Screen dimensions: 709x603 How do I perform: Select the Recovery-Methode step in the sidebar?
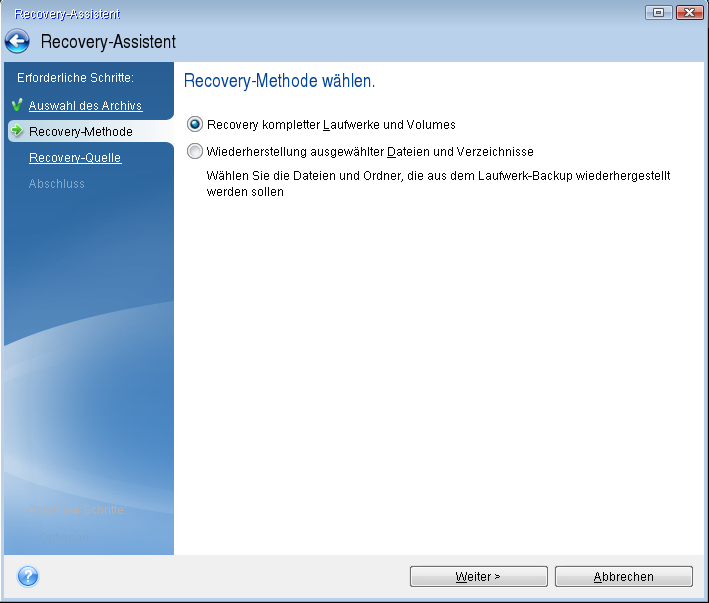click(x=80, y=132)
